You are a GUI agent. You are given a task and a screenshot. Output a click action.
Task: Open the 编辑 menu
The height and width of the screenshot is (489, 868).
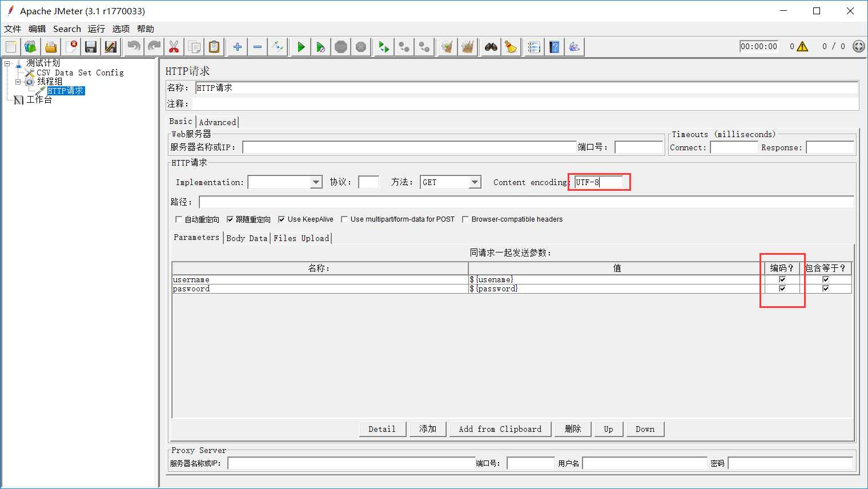[37, 29]
